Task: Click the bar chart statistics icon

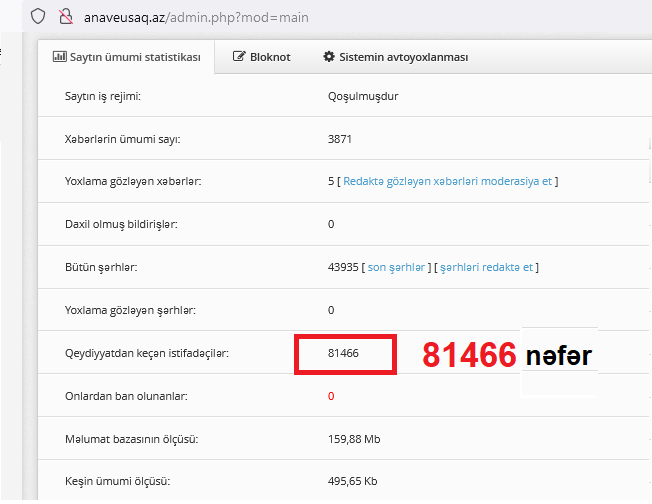Action: tap(59, 57)
